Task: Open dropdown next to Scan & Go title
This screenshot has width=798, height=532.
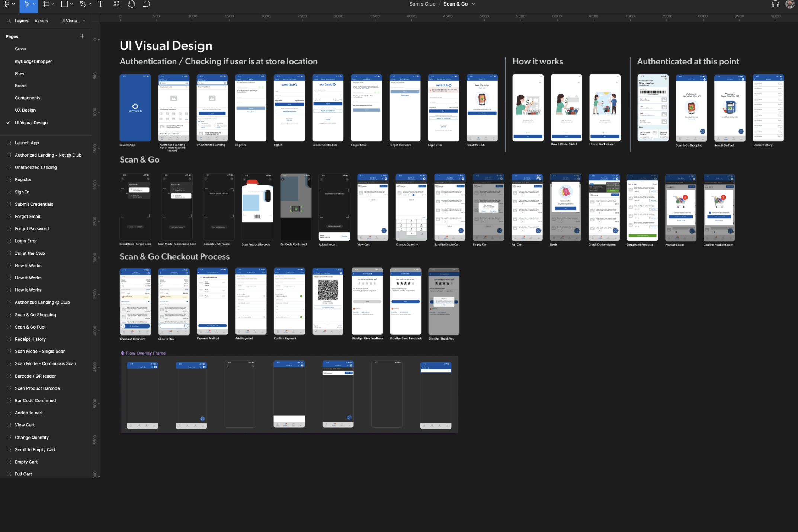Action: (473, 4)
